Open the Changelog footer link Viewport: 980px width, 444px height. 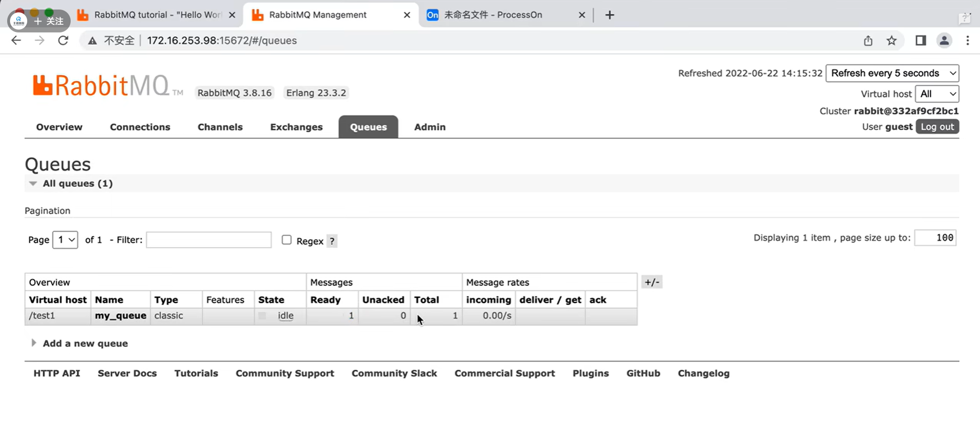tap(704, 373)
